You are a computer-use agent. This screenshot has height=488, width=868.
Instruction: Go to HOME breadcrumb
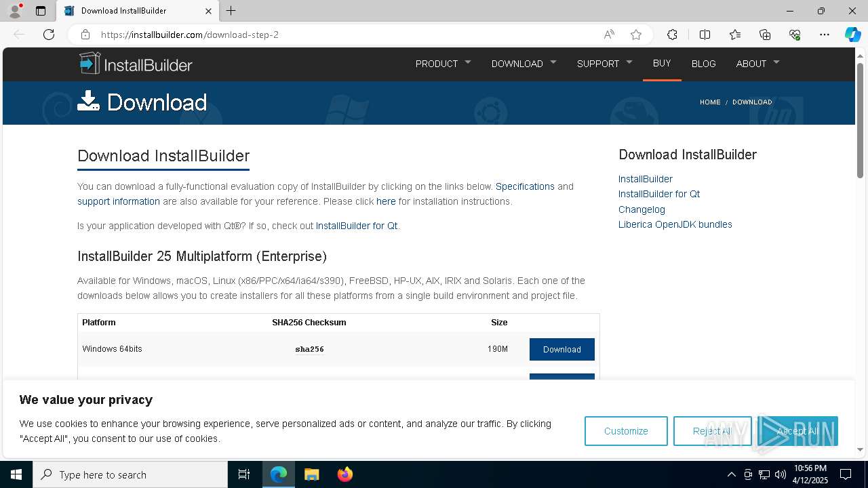click(x=710, y=102)
